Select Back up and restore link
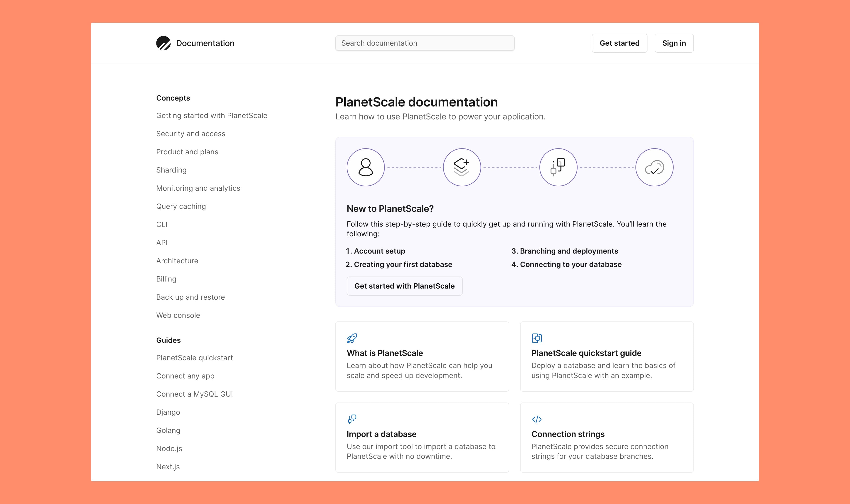This screenshot has height=504, width=850. [x=190, y=297]
